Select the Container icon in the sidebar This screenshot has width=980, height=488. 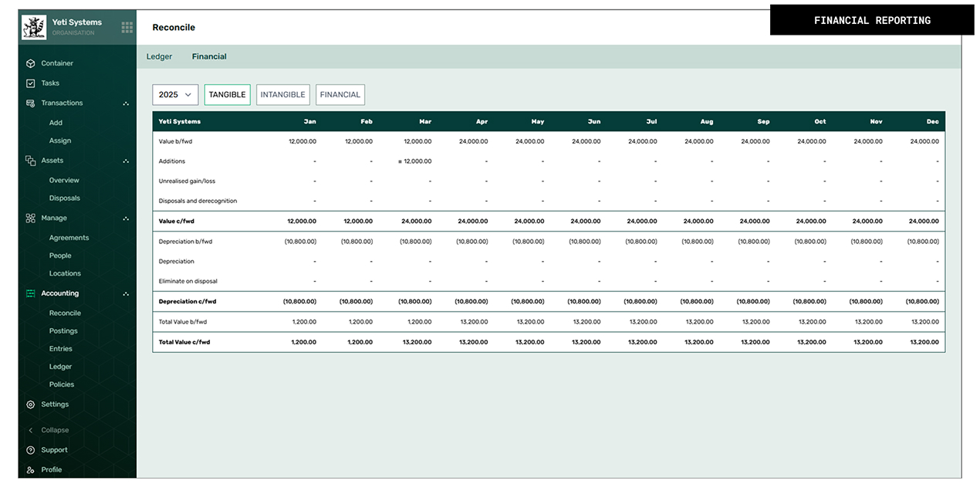[29, 63]
